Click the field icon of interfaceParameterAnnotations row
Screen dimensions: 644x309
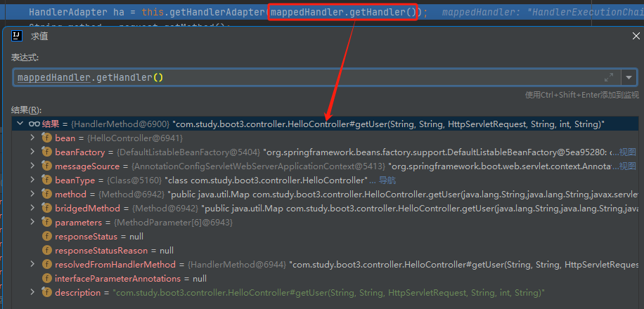(47, 279)
